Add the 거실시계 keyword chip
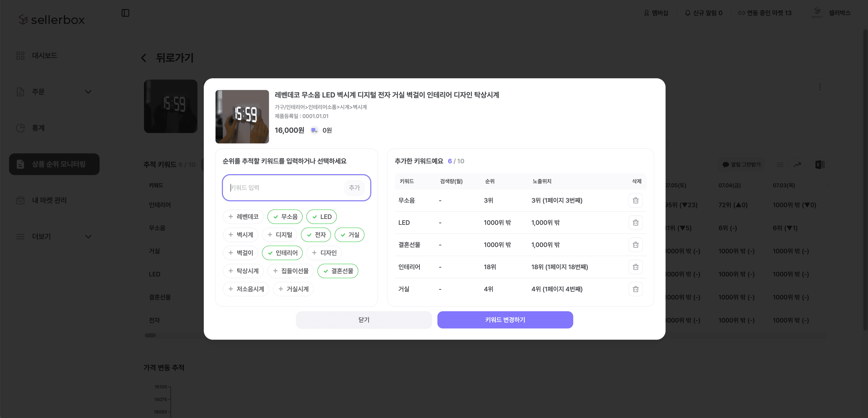Viewport: 868px width, 418px height. 293,289
